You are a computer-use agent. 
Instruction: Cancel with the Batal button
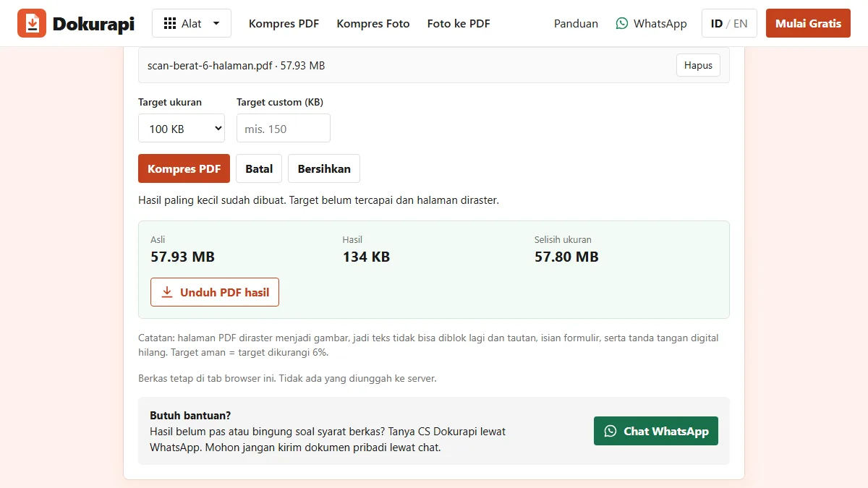(259, 168)
